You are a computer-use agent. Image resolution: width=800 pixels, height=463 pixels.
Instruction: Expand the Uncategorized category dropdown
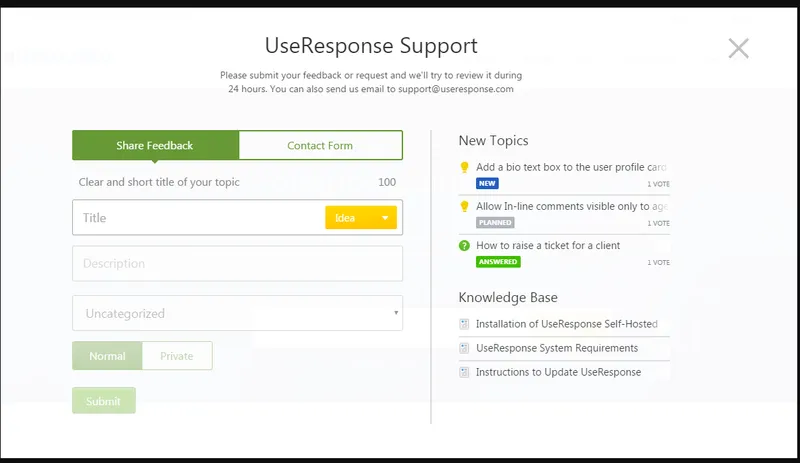tap(237, 313)
